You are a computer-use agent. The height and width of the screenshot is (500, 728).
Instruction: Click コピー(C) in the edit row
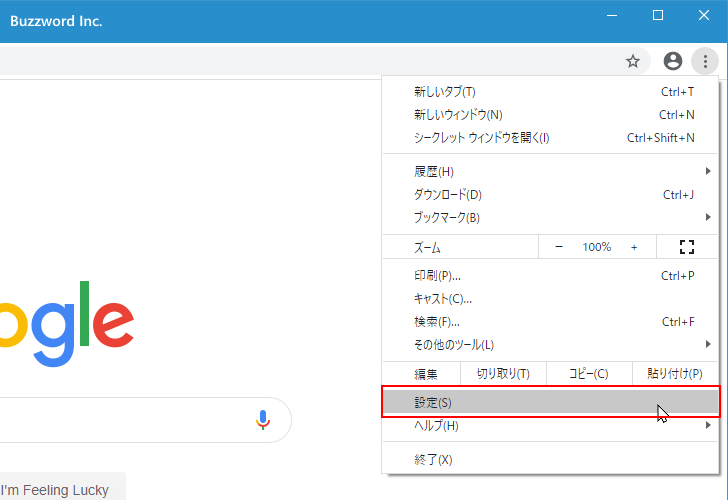589,374
